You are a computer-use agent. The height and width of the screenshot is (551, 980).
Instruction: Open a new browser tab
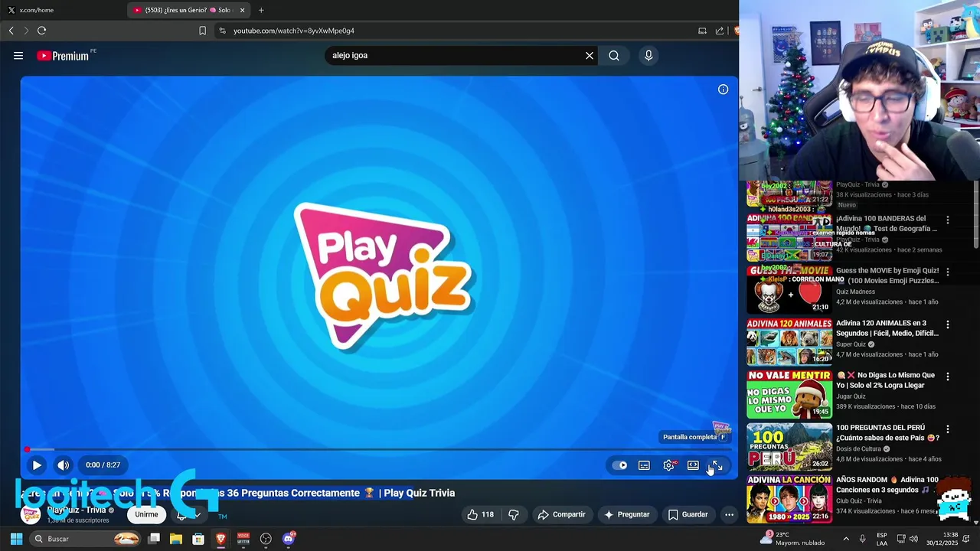pos(261,10)
